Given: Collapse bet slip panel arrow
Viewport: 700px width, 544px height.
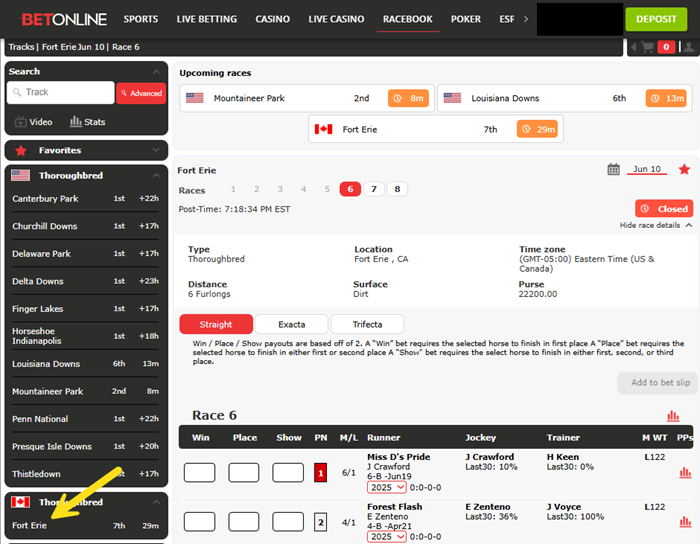Looking at the screenshot, I should [x=633, y=47].
